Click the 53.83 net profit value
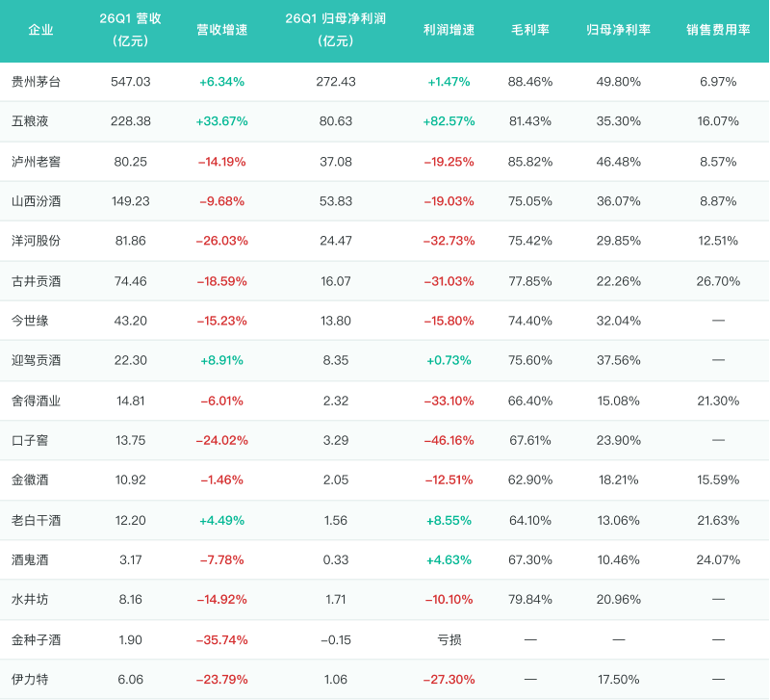770x700 pixels. (336, 201)
